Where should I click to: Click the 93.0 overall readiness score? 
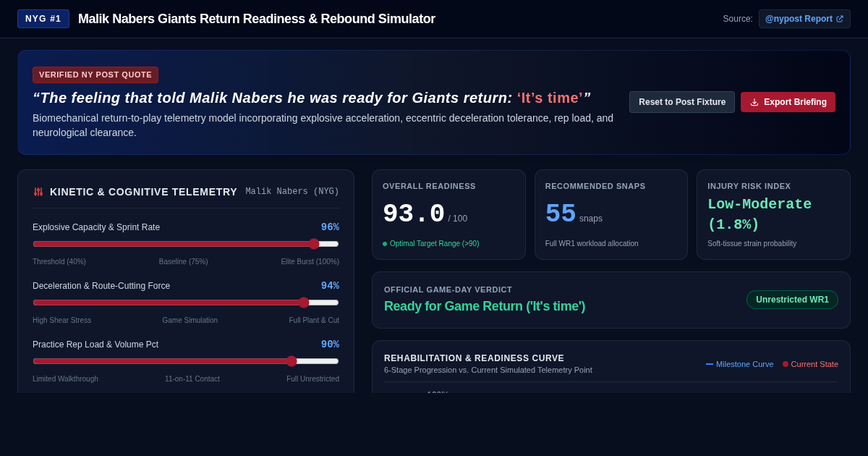click(x=414, y=214)
